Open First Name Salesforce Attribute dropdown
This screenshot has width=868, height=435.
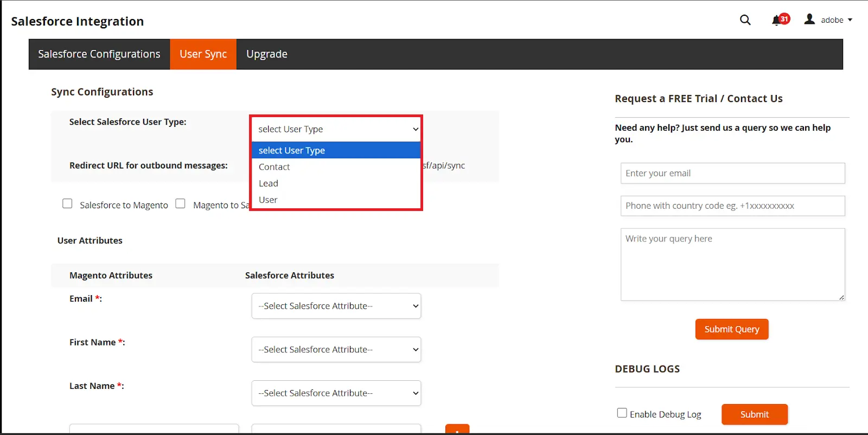336,349
